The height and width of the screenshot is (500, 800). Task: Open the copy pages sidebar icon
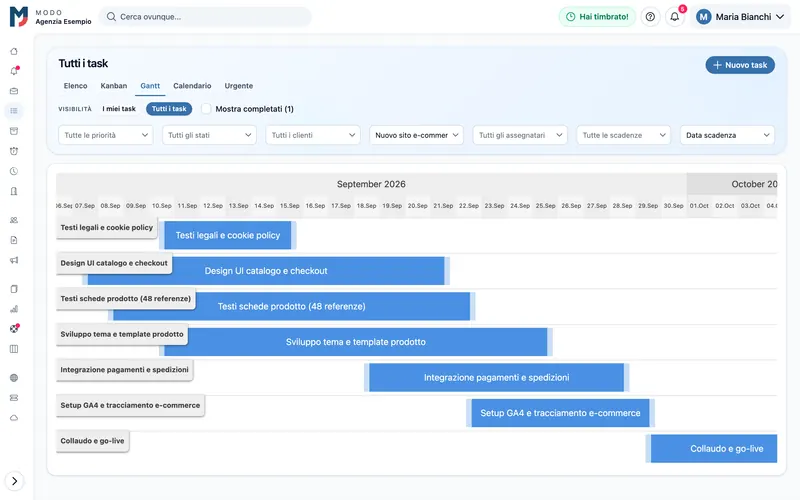pos(14,289)
